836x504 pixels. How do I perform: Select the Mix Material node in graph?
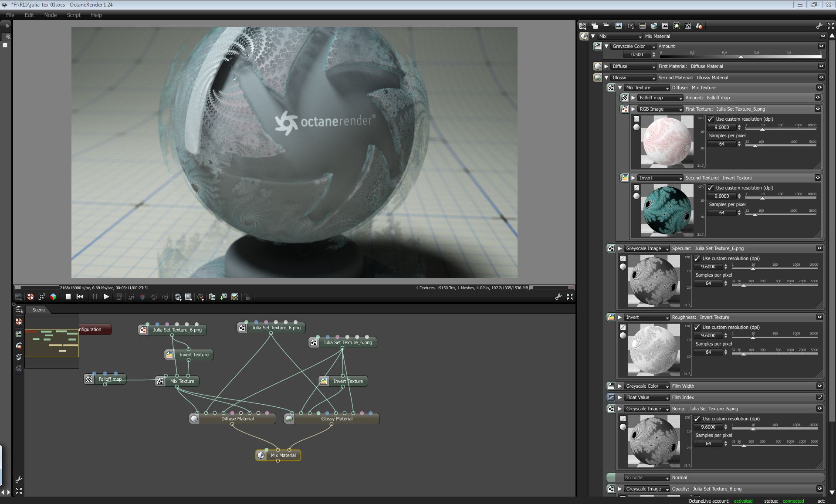(278, 455)
